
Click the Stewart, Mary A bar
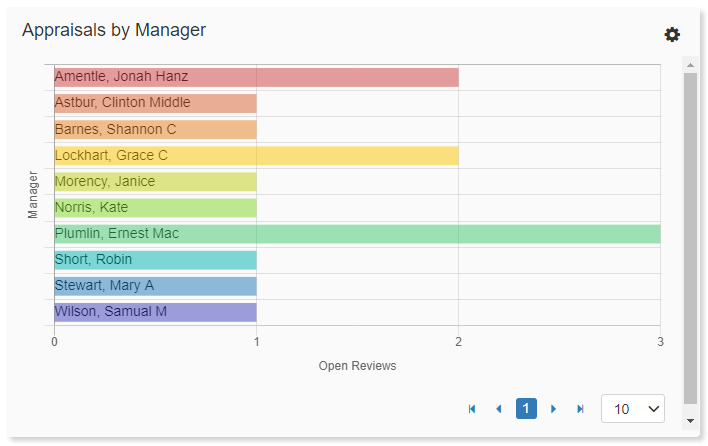[155, 286]
